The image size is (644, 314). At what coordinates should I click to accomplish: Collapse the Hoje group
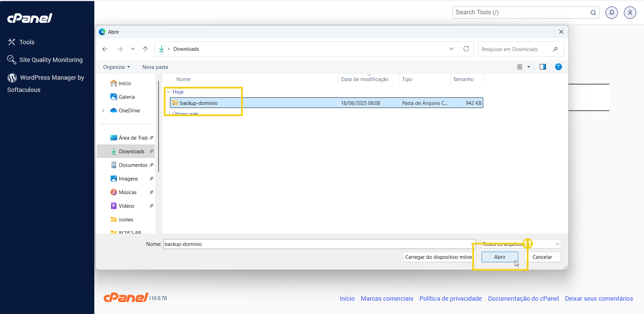[x=169, y=92]
